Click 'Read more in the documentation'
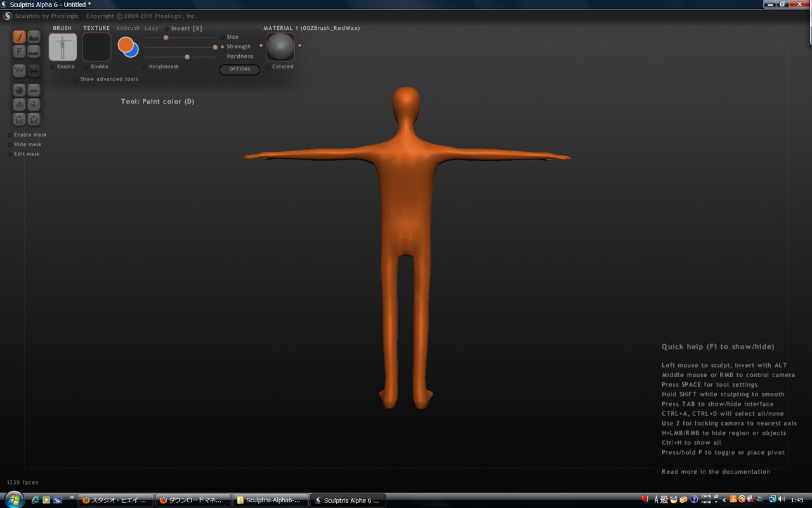The height and width of the screenshot is (508, 812). click(x=716, y=472)
